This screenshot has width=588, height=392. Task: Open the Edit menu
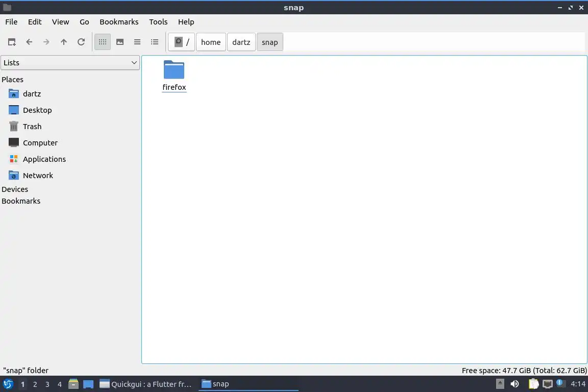[35, 22]
